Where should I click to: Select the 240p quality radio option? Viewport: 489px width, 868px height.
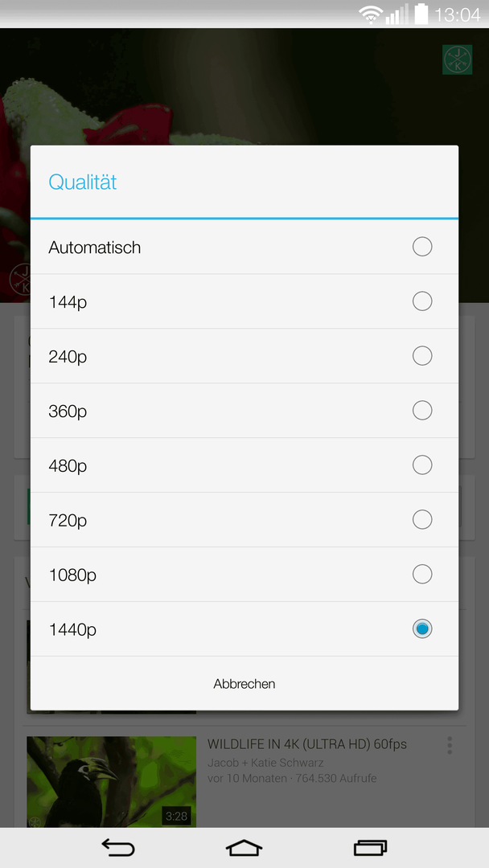422,355
